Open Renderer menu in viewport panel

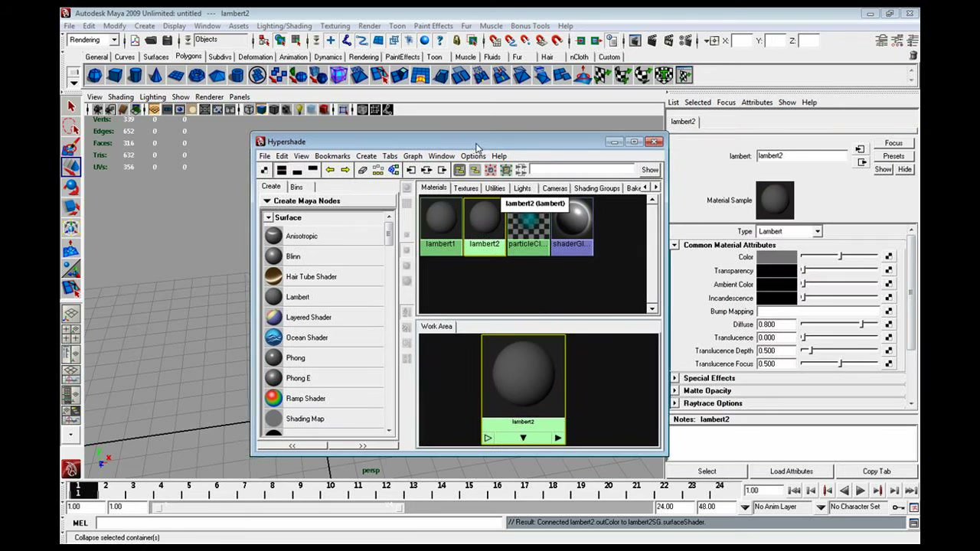click(209, 97)
